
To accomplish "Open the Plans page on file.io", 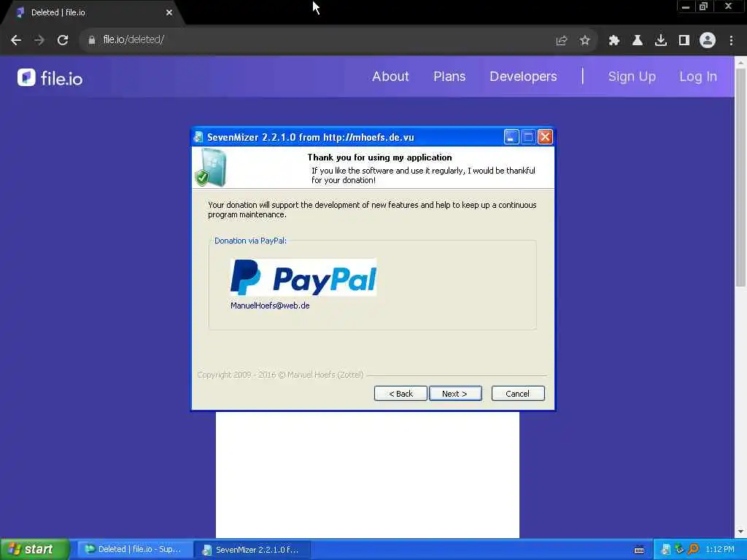I will 449,76.
